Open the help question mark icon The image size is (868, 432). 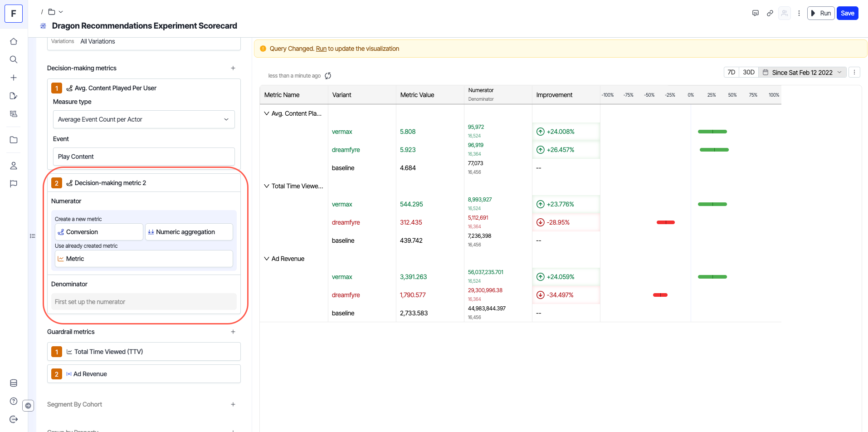click(x=14, y=401)
